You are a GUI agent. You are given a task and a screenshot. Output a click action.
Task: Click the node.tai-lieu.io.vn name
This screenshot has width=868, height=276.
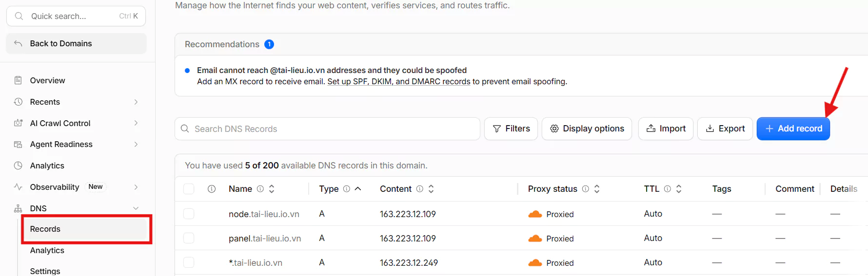264,214
